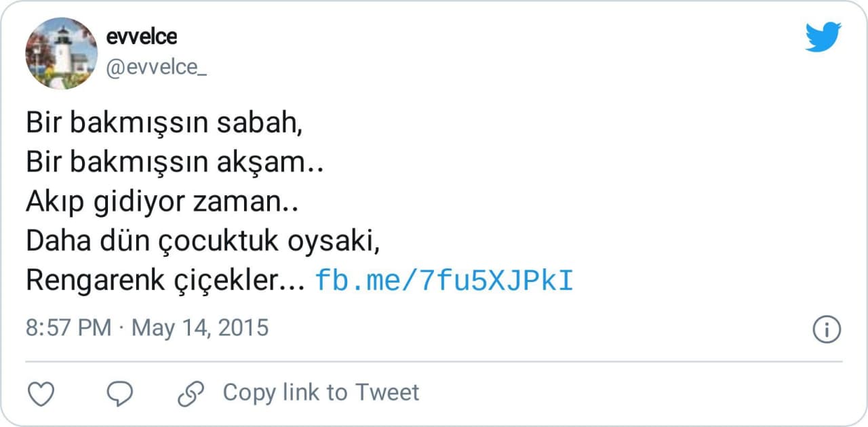Open the evvelce display name profile
Screen dimensions: 868x427
tap(142, 35)
